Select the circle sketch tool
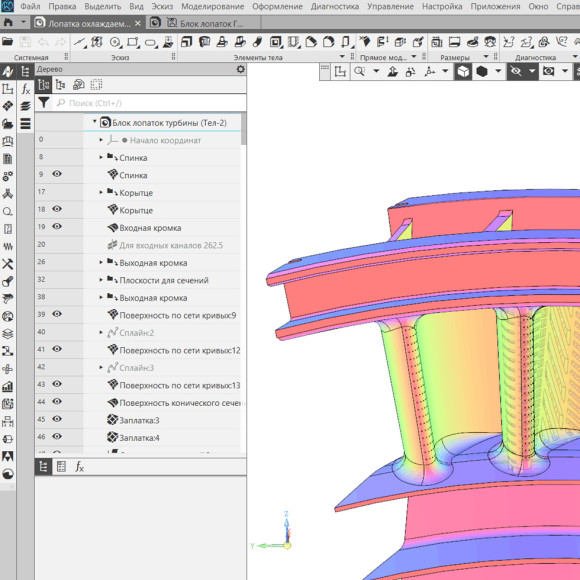The width and height of the screenshot is (580, 580). [115, 42]
